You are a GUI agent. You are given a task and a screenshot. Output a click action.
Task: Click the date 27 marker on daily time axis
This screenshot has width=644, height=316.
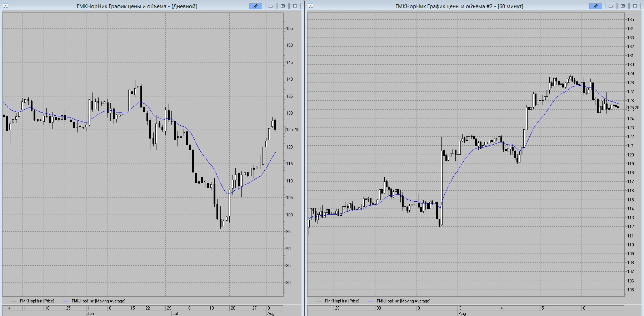254,308
